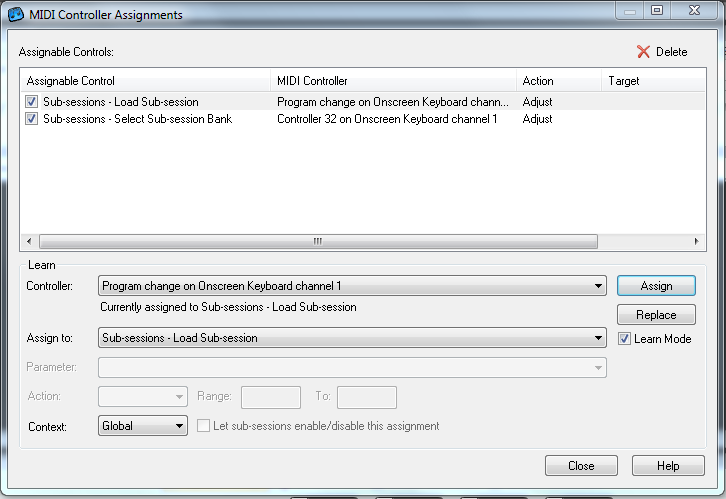Toggle the Learn Mode checkbox

pyautogui.click(x=625, y=339)
